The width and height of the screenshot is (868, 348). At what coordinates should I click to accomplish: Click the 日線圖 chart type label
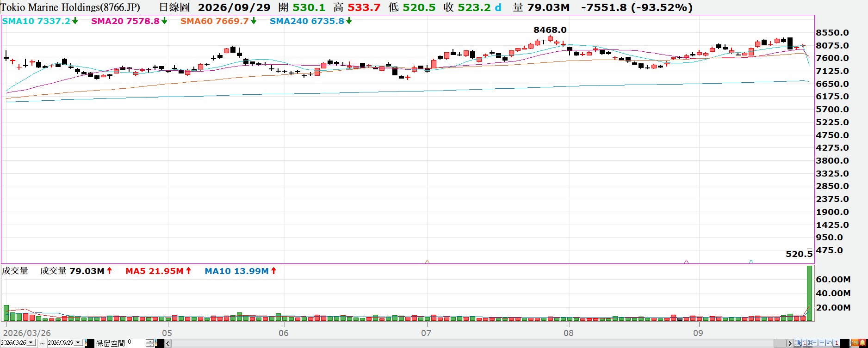pos(174,7)
